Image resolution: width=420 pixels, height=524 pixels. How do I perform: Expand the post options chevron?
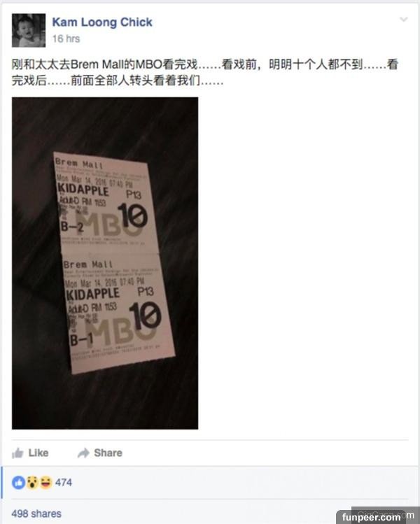(404, 20)
